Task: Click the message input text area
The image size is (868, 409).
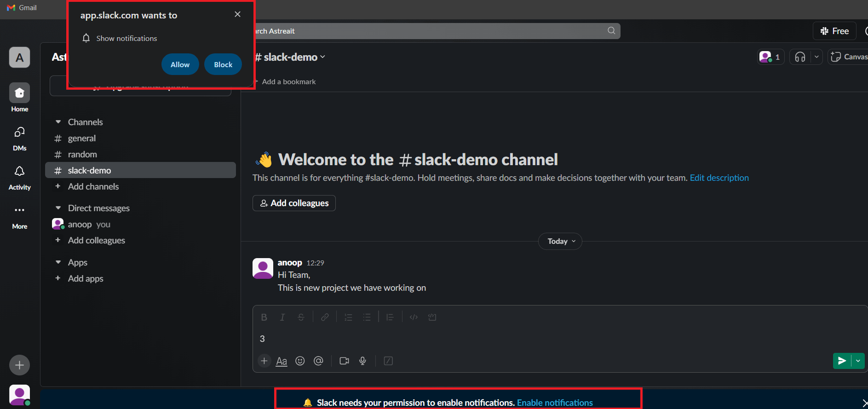Action: click(x=559, y=339)
